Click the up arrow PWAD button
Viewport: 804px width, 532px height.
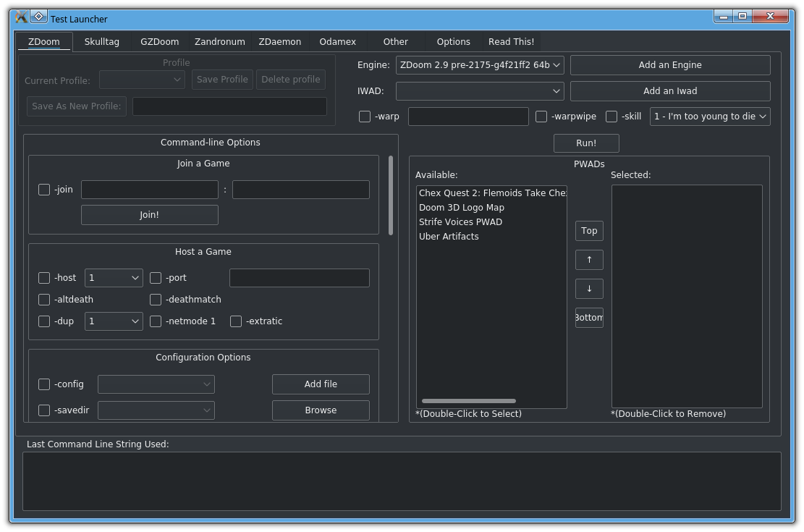coord(589,260)
